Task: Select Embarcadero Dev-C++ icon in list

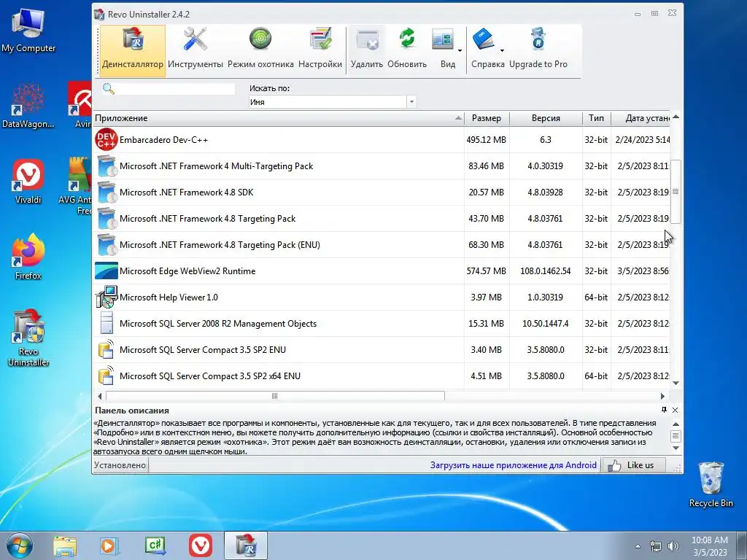Action: [106, 139]
